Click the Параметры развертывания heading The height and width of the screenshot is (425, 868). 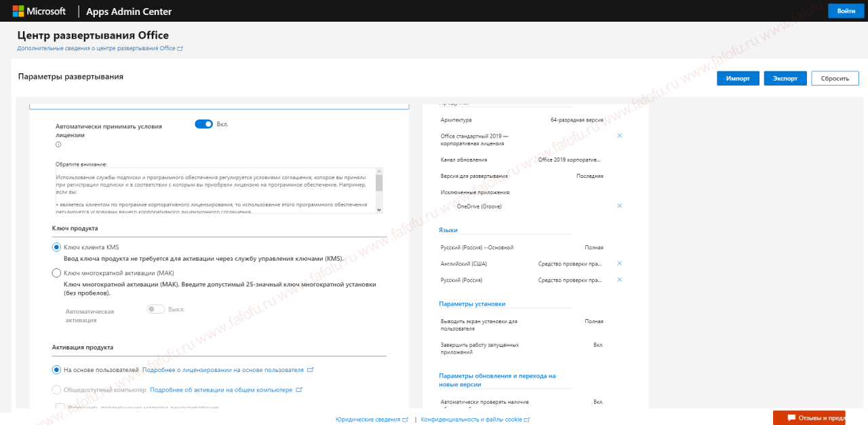point(71,77)
